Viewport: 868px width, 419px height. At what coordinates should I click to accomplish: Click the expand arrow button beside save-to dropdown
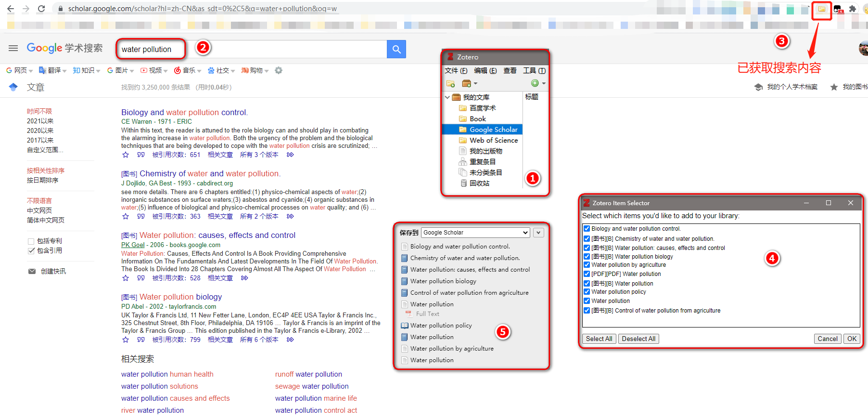[x=538, y=233]
